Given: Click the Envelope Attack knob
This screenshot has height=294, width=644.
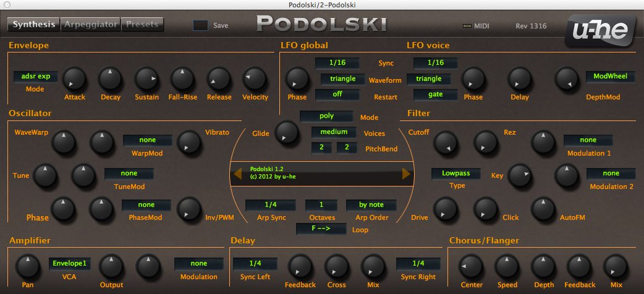Looking at the screenshot, I should coord(74,78).
